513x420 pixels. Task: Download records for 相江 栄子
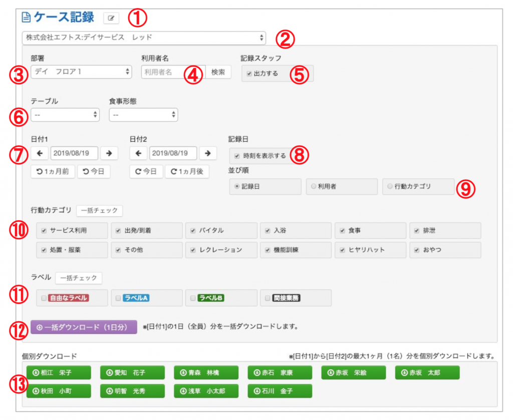(x=59, y=373)
